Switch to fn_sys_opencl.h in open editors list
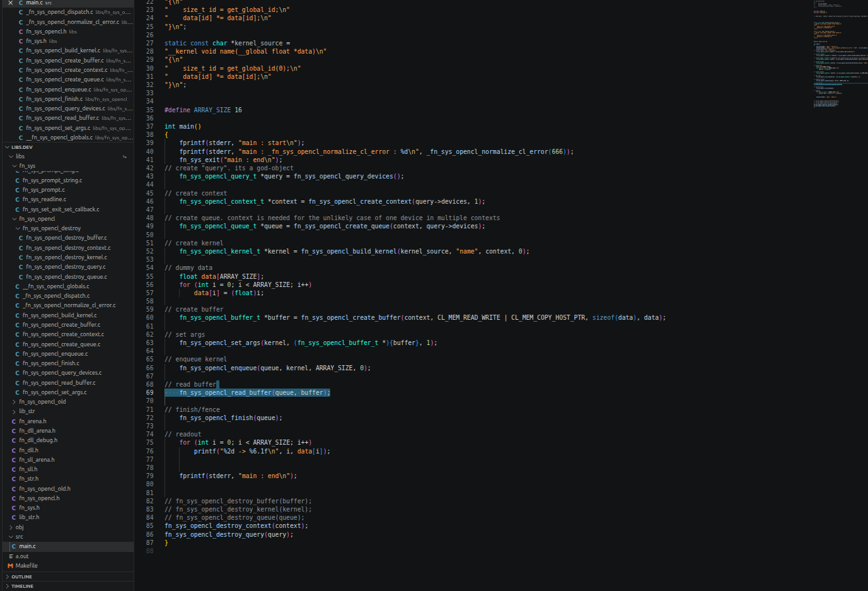 pyautogui.click(x=67, y=32)
